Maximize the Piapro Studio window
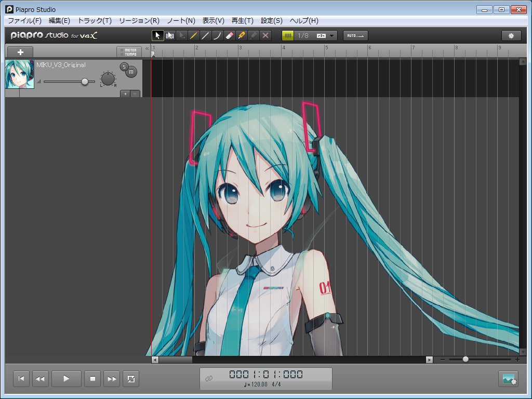The image size is (532, 399). click(501, 9)
